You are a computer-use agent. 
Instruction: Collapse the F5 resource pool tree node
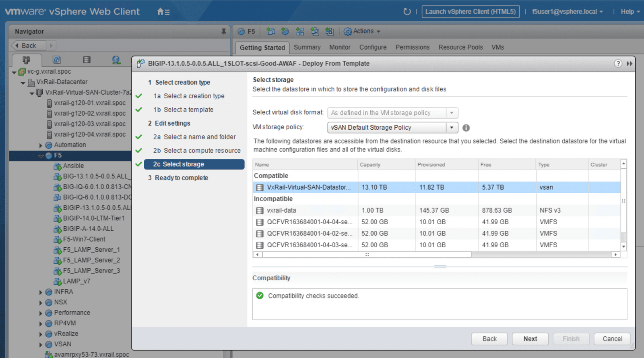pos(41,156)
